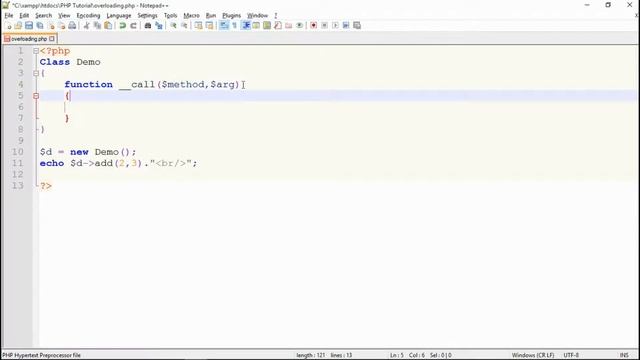Zoom out using the toolbar icon
The height and width of the screenshot is (360, 640).
point(184,25)
